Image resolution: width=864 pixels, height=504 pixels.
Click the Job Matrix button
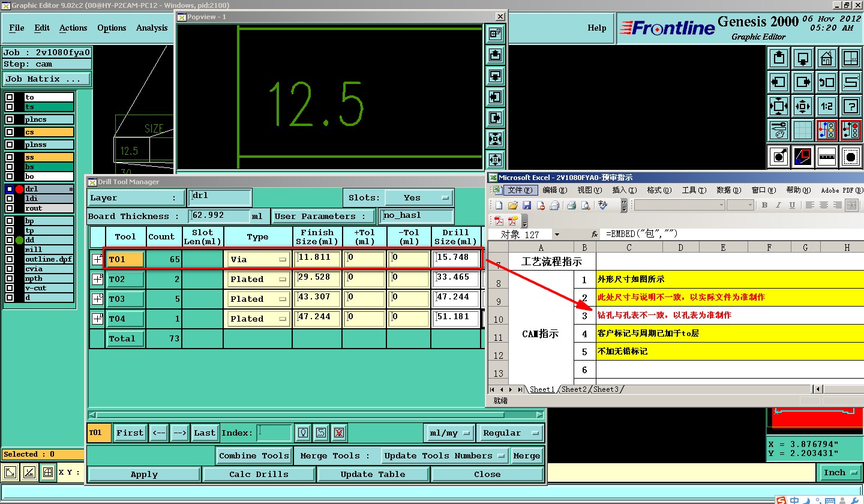47,79
